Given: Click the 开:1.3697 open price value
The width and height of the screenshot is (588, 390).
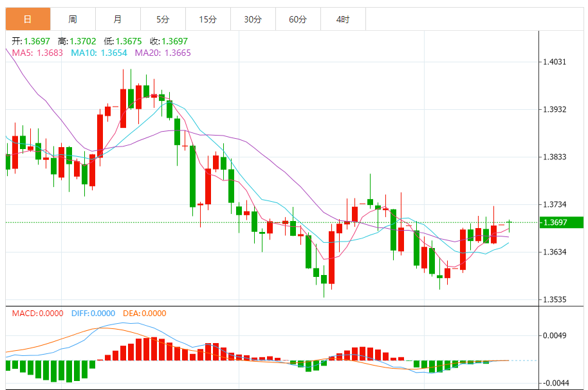Looking at the screenshot, I should [x=31, y=41].
